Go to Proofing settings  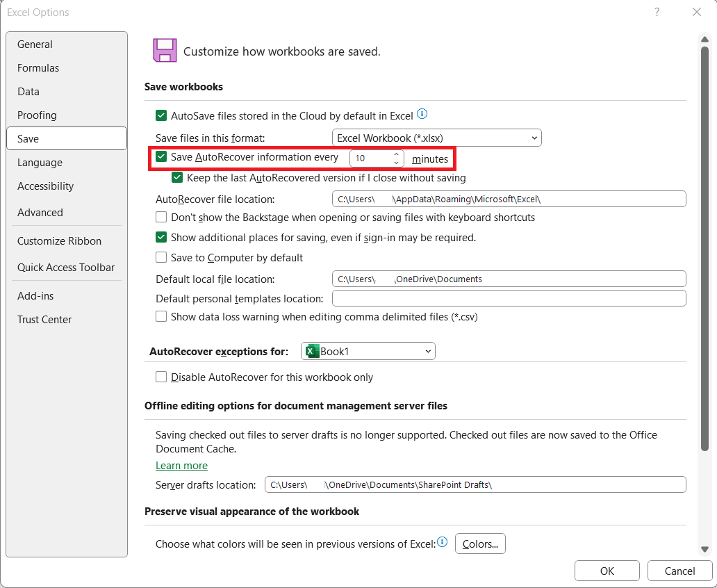pyautogui.click(x=67, y=115)
